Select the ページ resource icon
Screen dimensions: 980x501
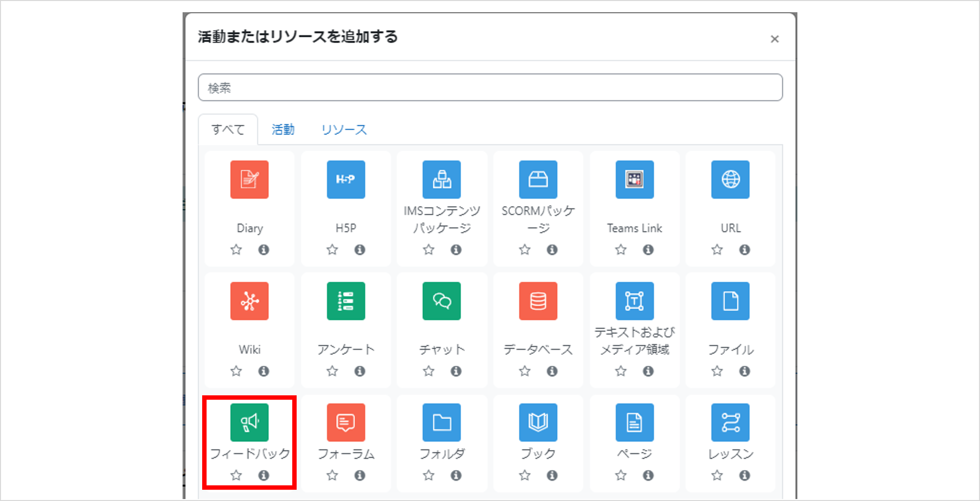click(x=634, y=422)
